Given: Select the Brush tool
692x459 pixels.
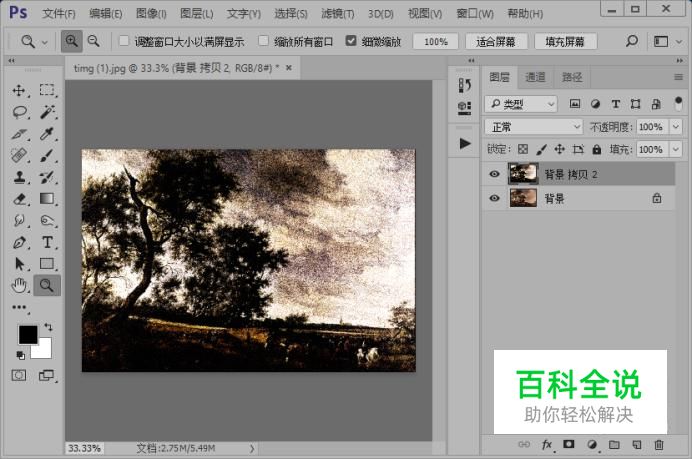Looking at the screenshot, I should click(47, 155).
